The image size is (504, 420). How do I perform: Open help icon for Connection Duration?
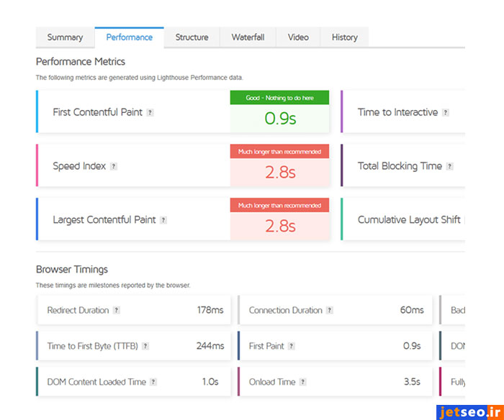point(330,311)
